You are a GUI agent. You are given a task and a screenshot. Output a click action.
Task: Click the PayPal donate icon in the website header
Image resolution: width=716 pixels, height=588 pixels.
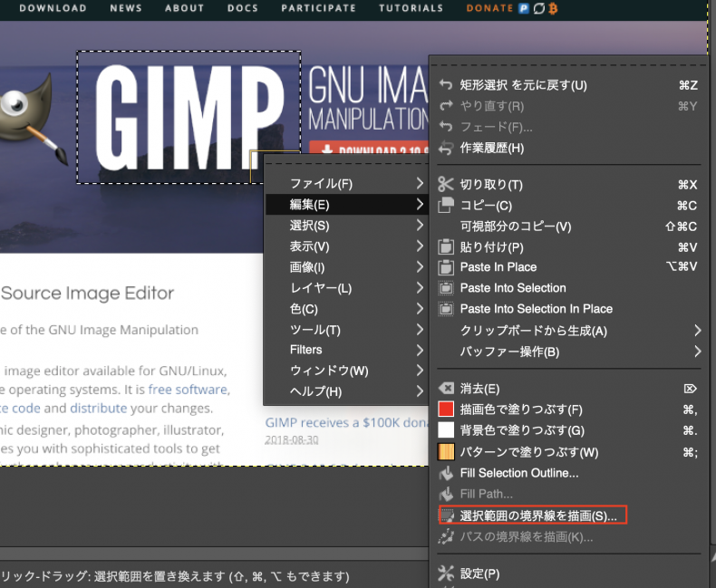pos(524,8)
